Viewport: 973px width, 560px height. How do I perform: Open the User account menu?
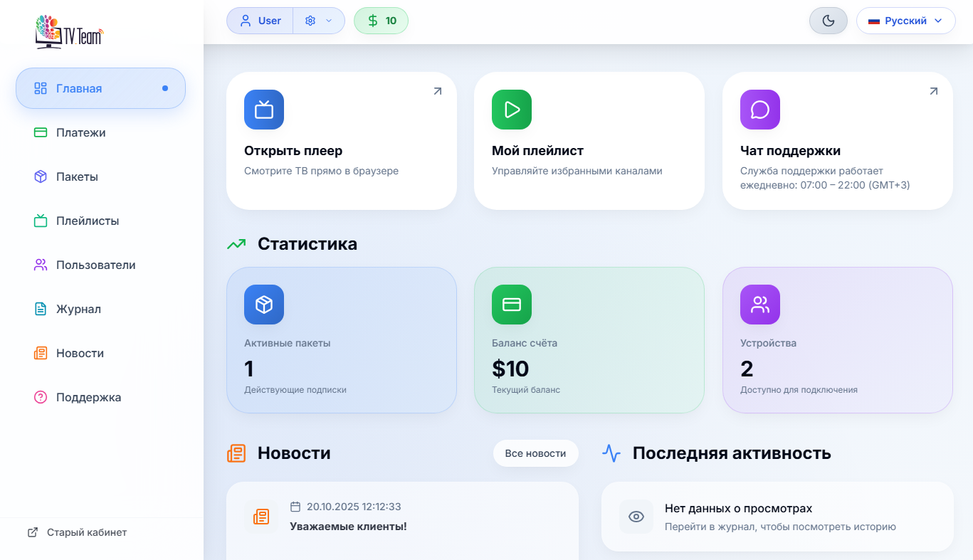[260, 21]
